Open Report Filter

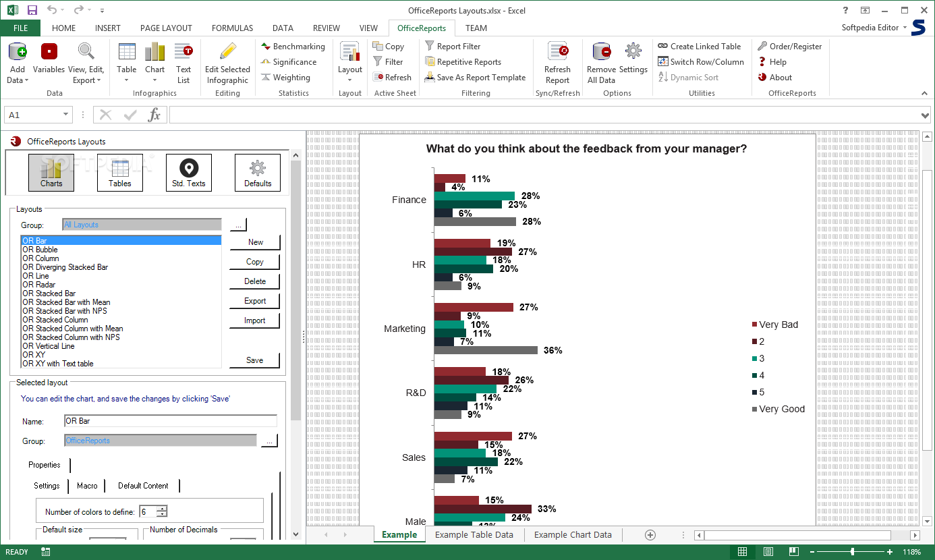(x=452, y=47)
